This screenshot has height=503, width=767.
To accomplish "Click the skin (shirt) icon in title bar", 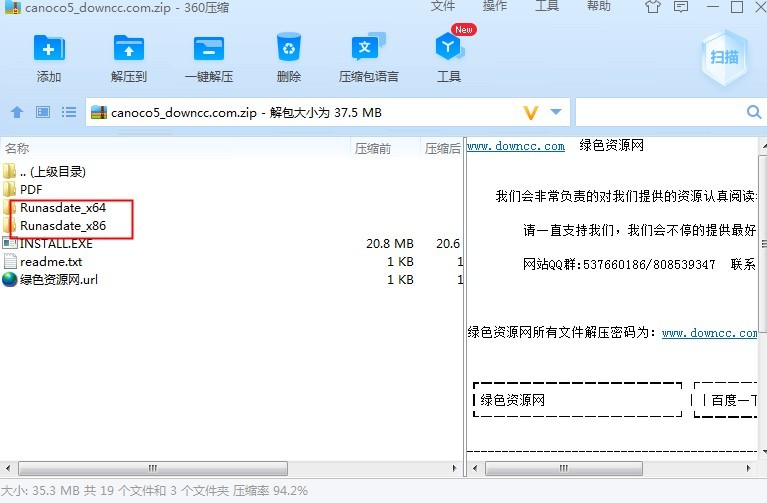I will point(653,6).
